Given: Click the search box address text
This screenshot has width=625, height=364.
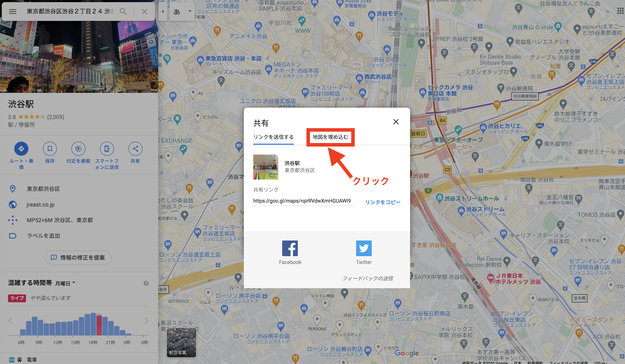Looking at the screenshot, I should [x=70, y=11].
